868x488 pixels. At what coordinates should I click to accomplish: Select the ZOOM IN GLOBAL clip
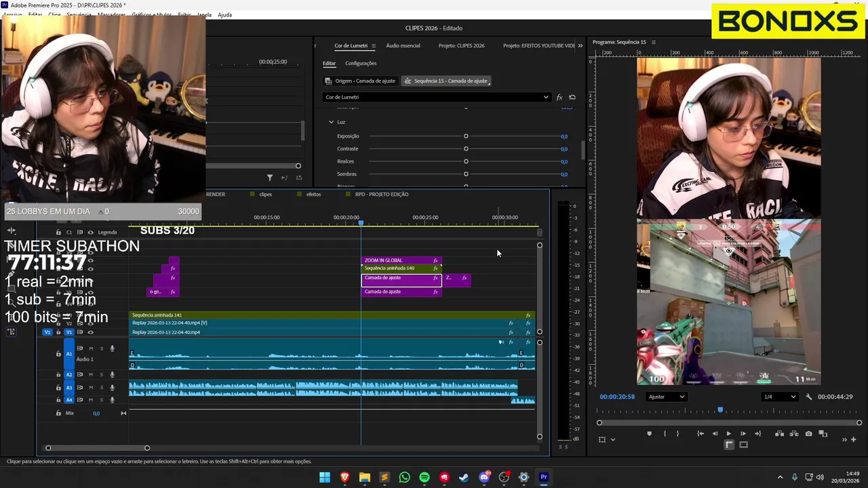pos(401,260)
